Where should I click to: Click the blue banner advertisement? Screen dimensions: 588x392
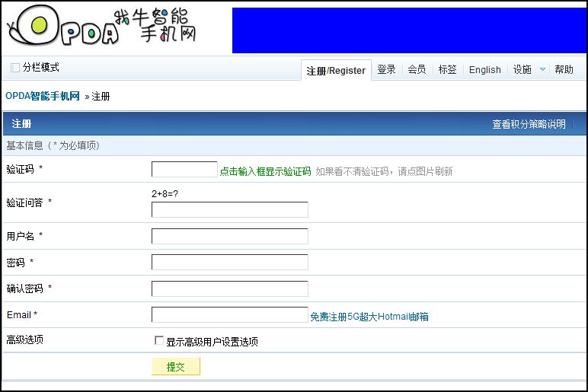tap(409, 30)
